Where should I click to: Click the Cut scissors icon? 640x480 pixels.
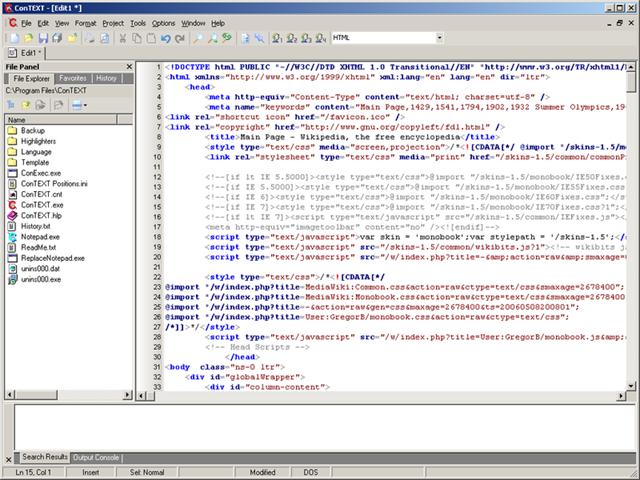coord(122,37)
